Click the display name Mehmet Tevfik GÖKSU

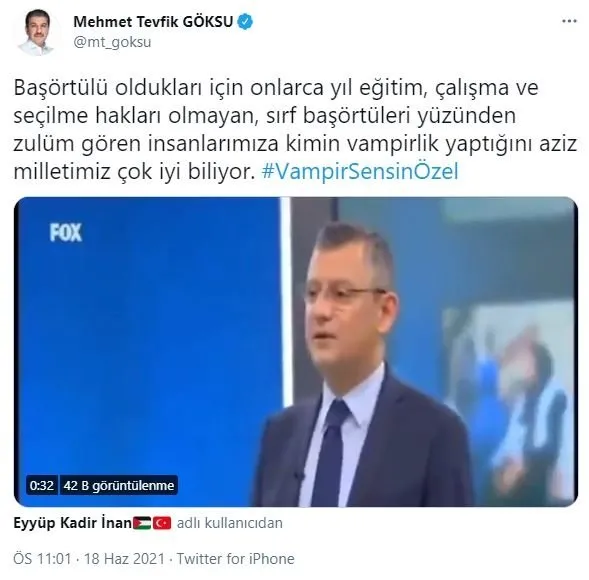coord(153,22)
